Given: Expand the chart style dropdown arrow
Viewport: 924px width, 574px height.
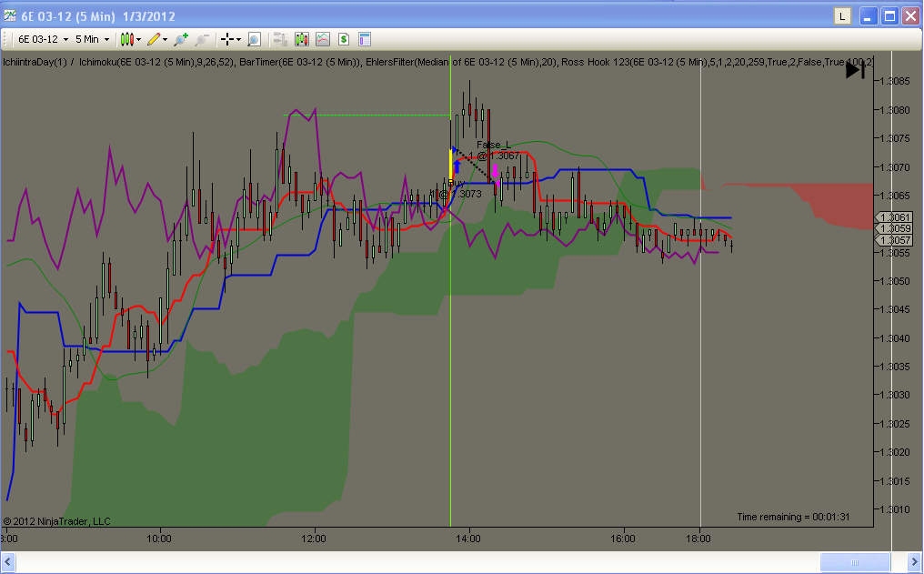Looking at the screenshot, I should tap(138, 39).
